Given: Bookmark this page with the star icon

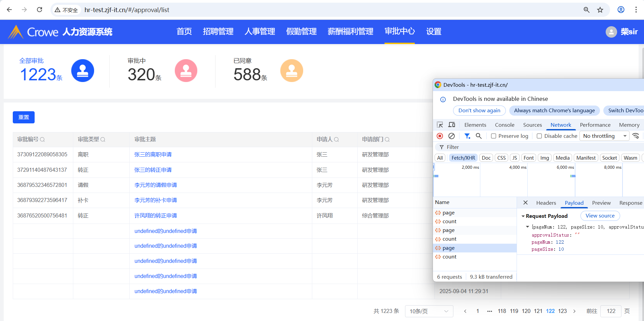Looking at the screenshot, I should (x=600, y=10).
